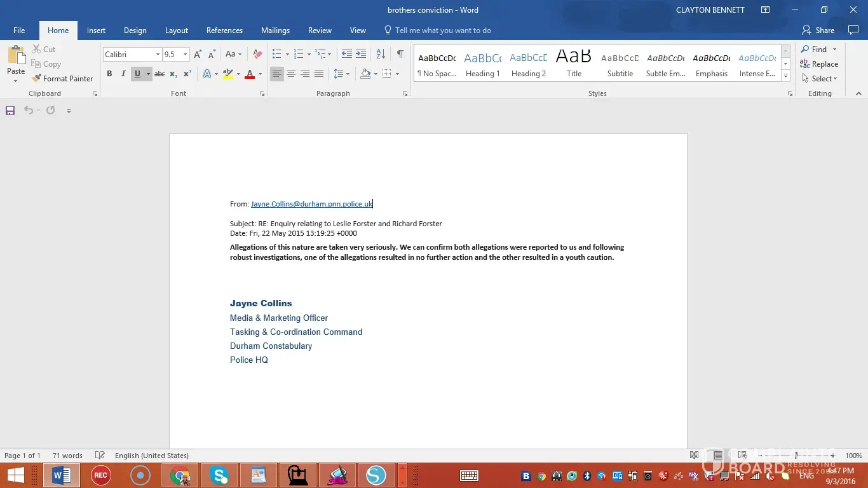The image size is (868, 488).
Task: Click the Replace button
Action: click(819, 64)
